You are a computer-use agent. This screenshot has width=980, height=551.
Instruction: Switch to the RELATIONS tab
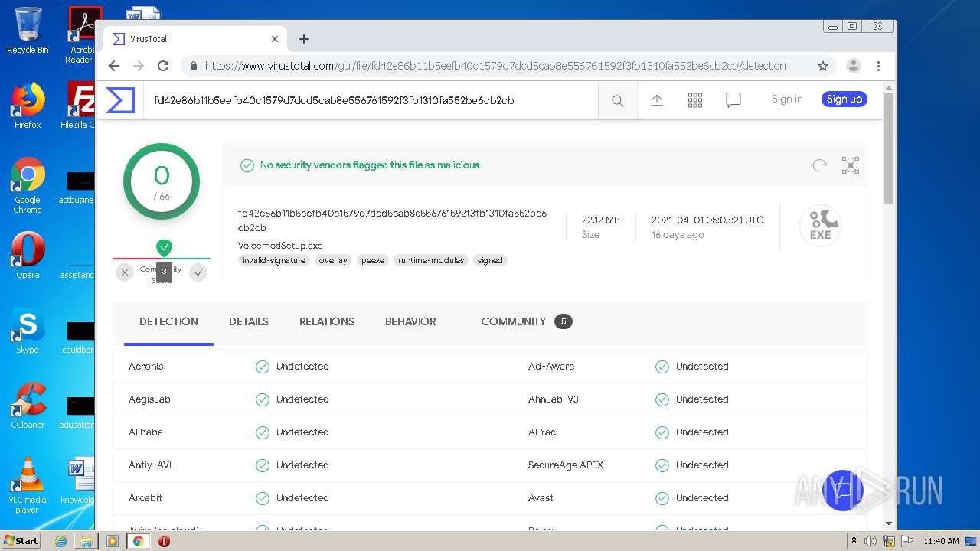pos(327,322)
